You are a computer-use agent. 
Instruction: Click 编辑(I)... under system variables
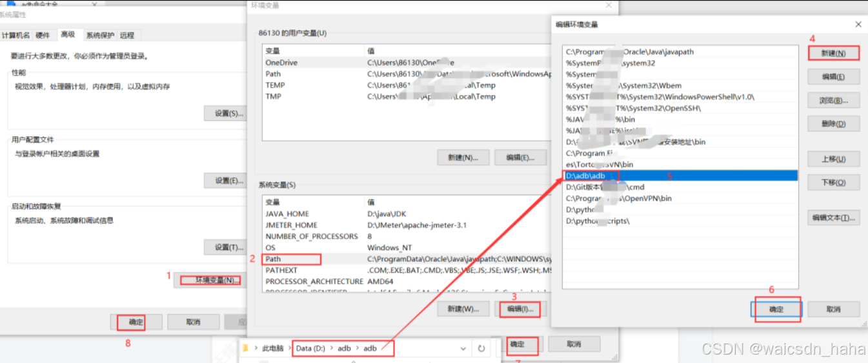pyautogui.click(x=520, y=309)
